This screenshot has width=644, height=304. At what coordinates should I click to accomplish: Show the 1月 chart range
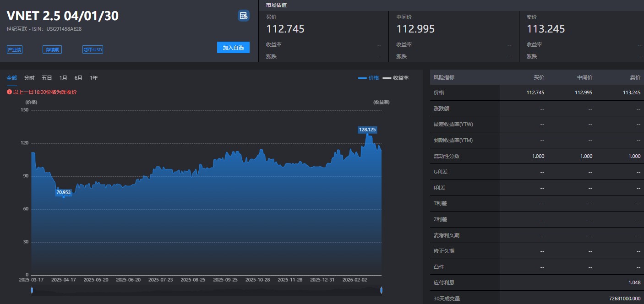pos(63,78)
